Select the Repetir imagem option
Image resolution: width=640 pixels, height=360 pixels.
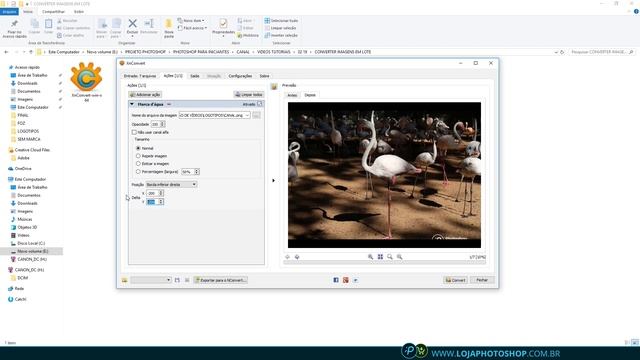(138, 156)
